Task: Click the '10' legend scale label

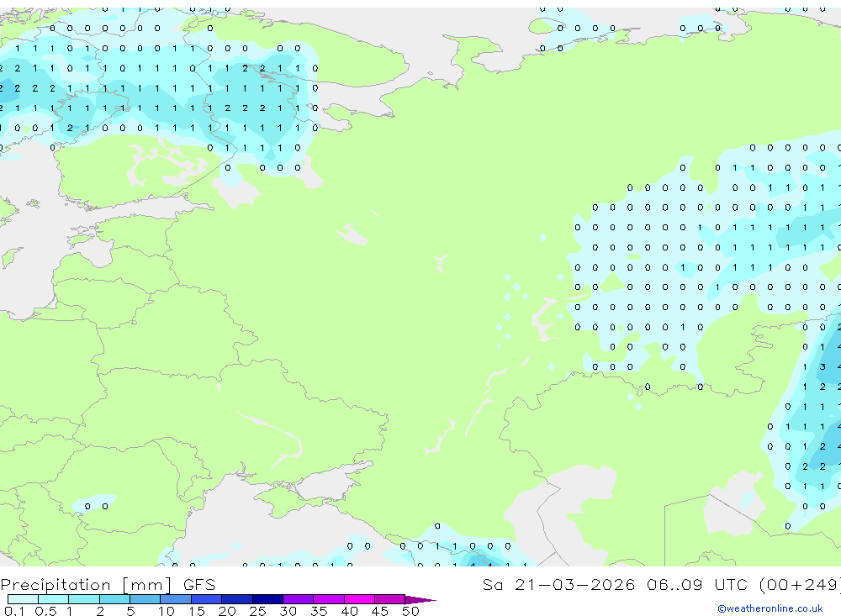Action: click(x=167, y=611)
